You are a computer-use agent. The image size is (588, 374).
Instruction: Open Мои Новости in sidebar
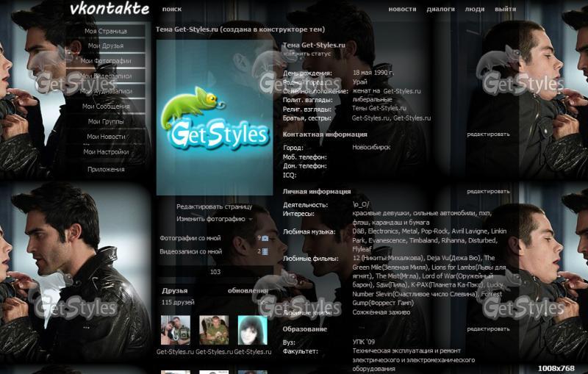(106, 137)
